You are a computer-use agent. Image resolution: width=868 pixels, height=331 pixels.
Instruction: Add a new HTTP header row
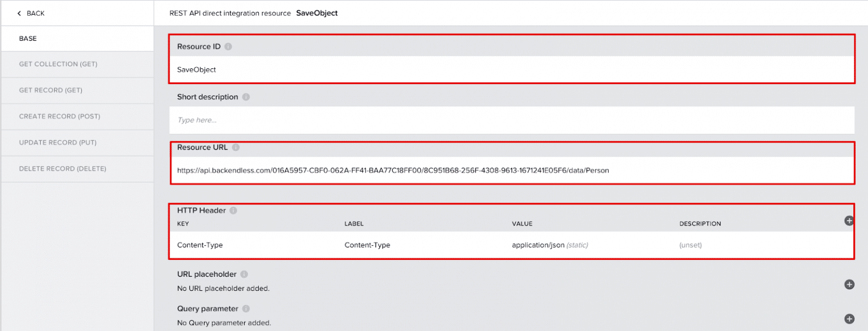point(849,221)
